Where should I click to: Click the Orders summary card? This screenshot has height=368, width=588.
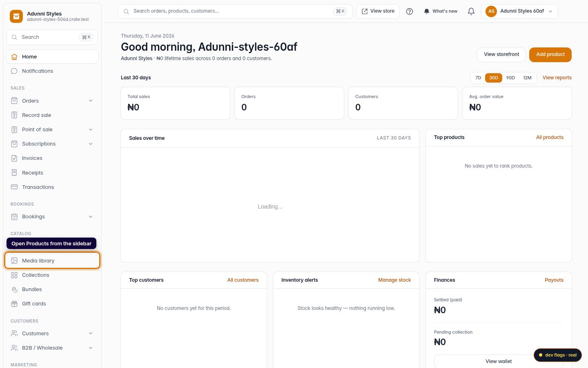[289, 103]
